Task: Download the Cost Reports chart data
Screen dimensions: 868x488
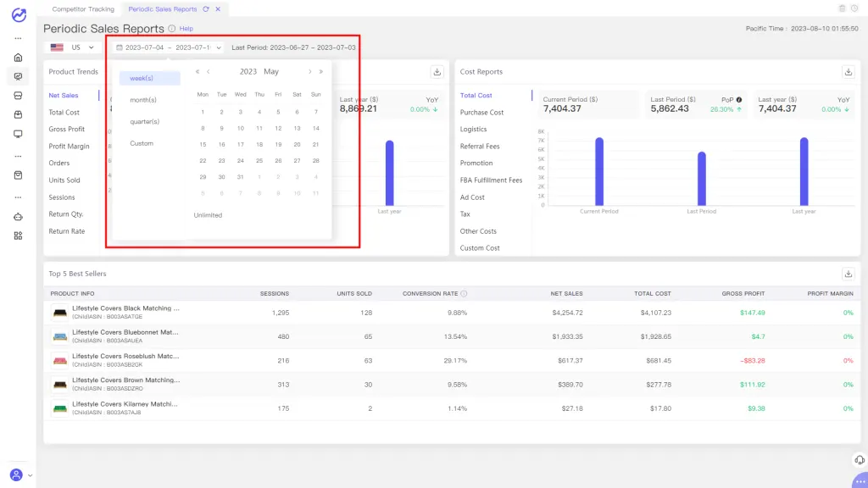Action: coord(848,72)
